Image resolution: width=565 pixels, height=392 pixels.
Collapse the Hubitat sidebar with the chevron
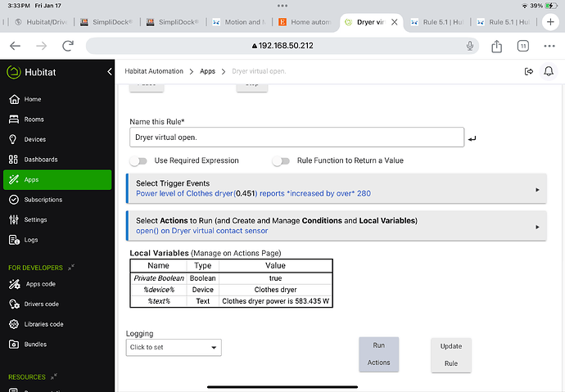tap(110, 72)
